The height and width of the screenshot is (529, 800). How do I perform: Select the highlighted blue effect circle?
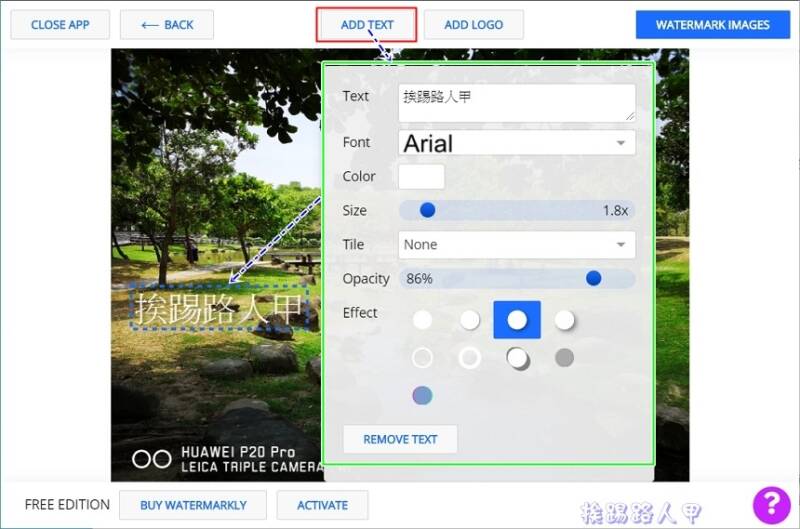coord(517,320)
